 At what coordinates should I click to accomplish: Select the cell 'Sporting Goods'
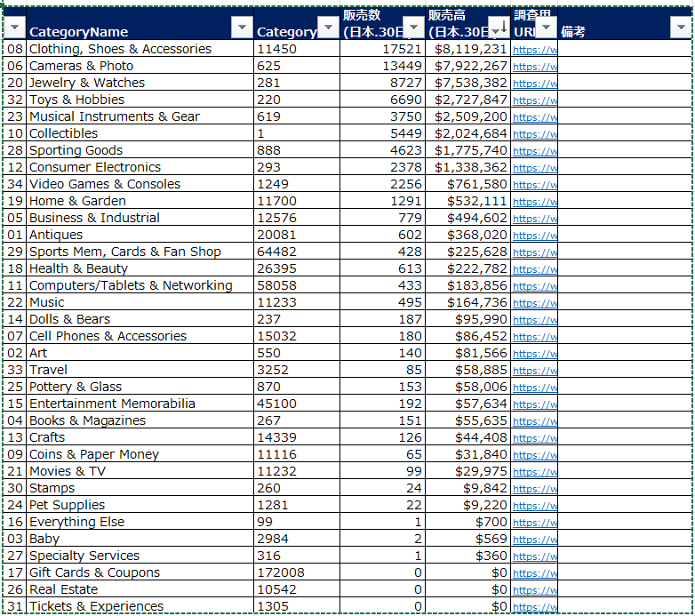140,150
